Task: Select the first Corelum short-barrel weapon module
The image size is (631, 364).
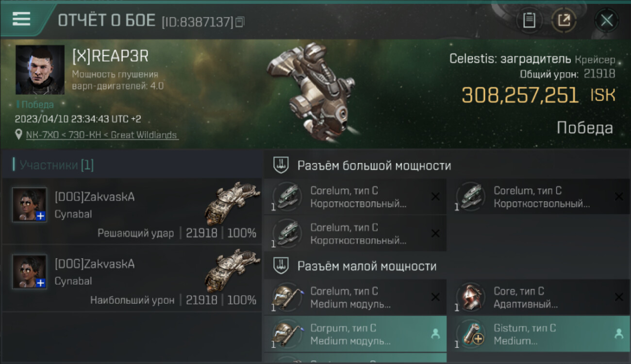Action: (355, 197)
